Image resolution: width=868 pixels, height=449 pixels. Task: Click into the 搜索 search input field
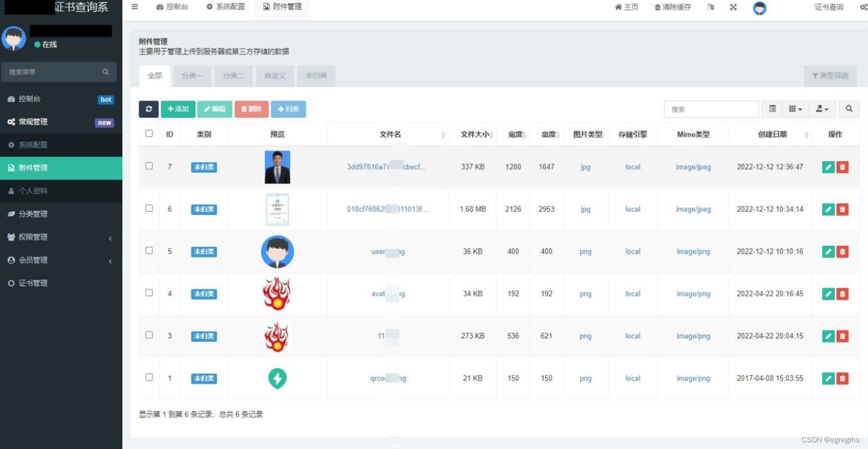point(711,109)
